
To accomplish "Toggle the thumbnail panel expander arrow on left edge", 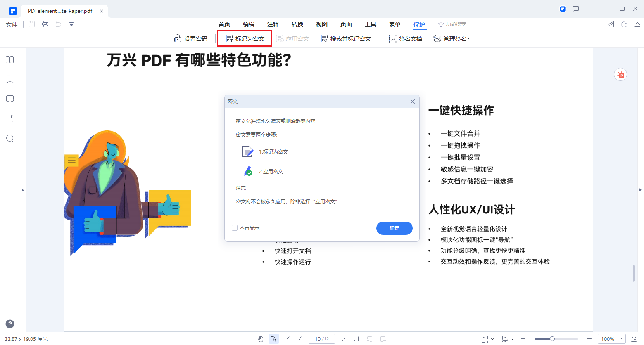I will click(x=23, y=191).
